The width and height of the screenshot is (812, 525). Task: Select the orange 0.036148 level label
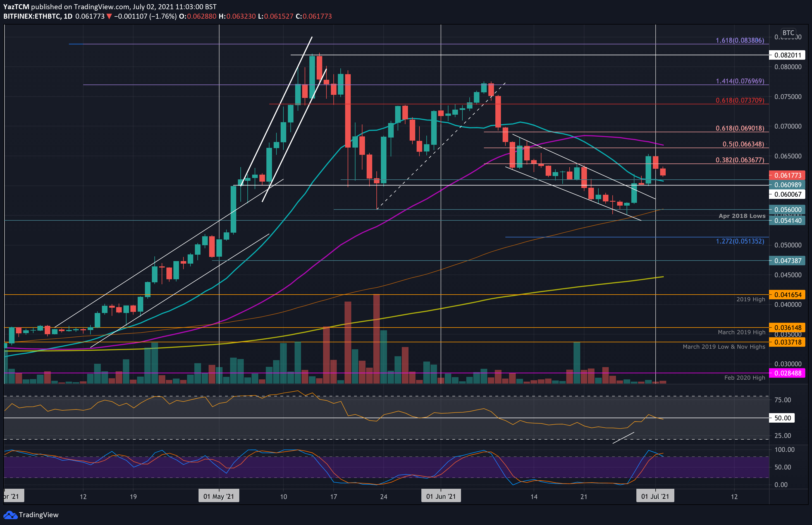tap(787, 327)
